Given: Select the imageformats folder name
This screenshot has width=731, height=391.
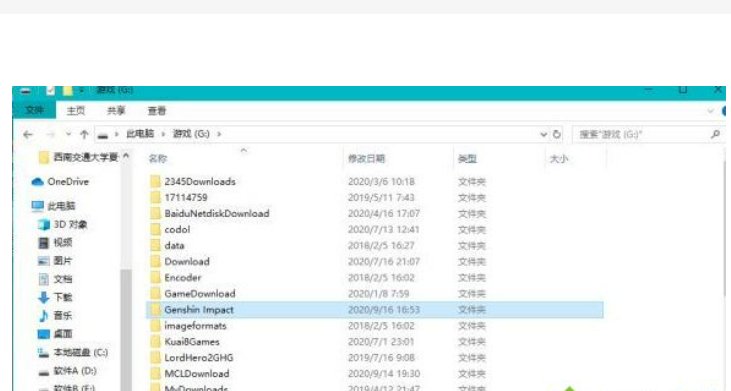Looking at the screenshot, I should 195,326.
